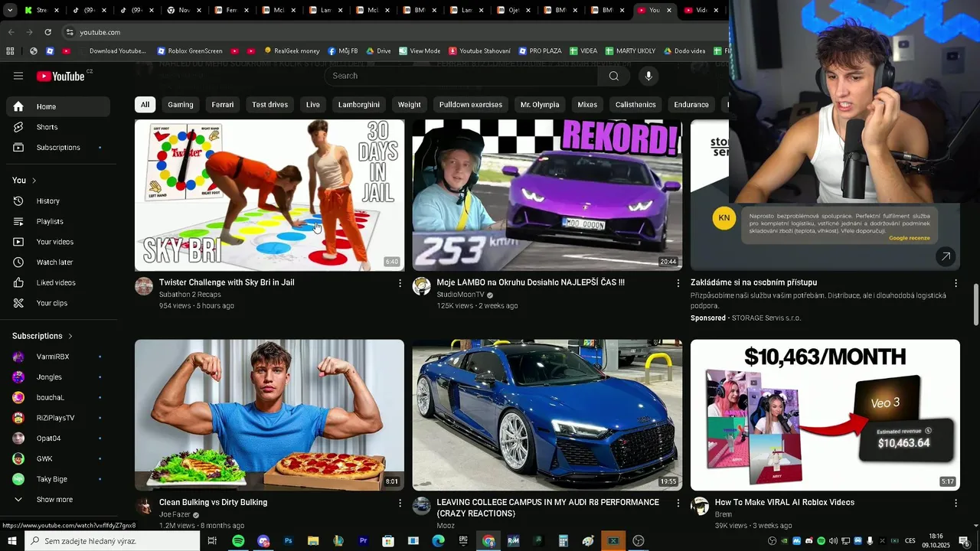Open the blue Audi R8 thumbnail
Viewport: 980px width, 551px height.
[547, 415]
